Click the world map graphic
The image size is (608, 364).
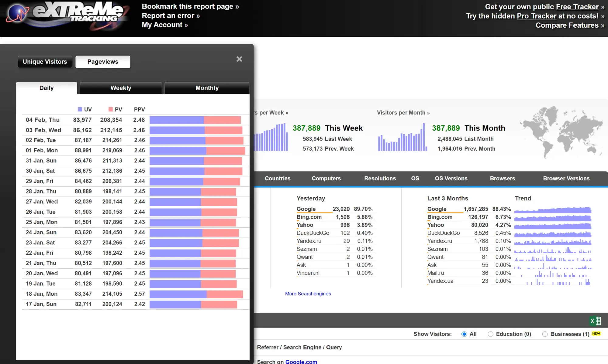tap(561, 132)
